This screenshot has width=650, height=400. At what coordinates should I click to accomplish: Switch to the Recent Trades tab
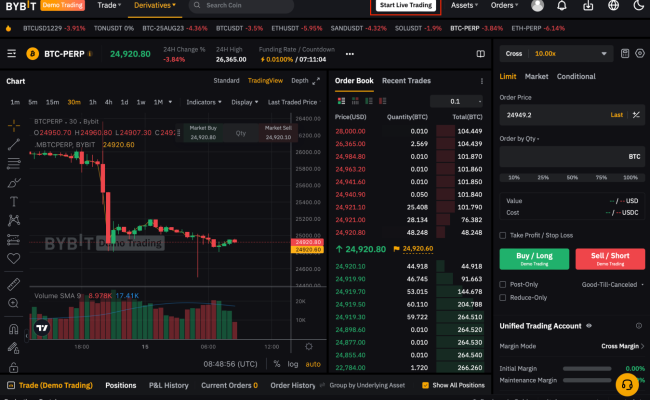[x=406, y=80]
